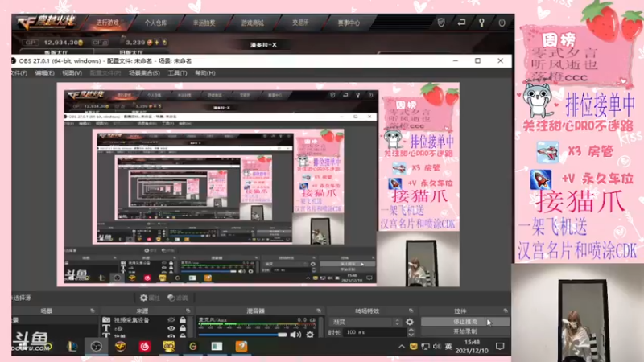Open source 滤镜 filters button
Viewport: 644px width, 362px height.
point(178,298)
